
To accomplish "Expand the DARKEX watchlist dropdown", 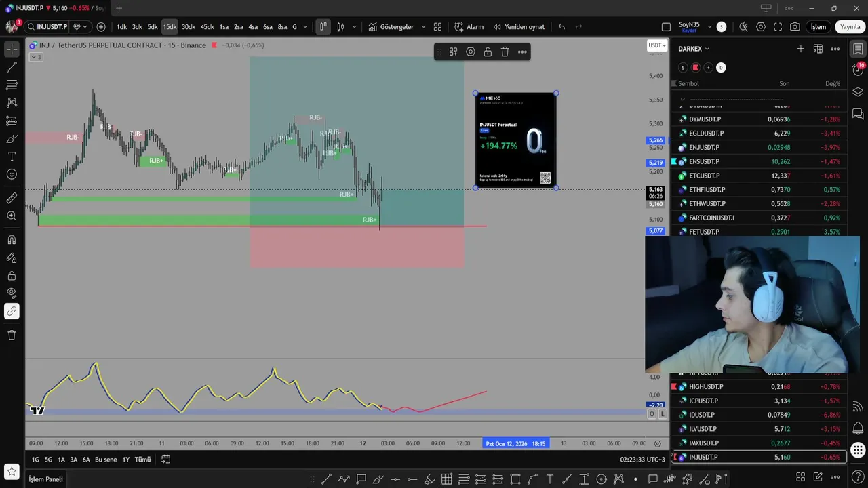I will pyautogui.click(x=707, y=49).
